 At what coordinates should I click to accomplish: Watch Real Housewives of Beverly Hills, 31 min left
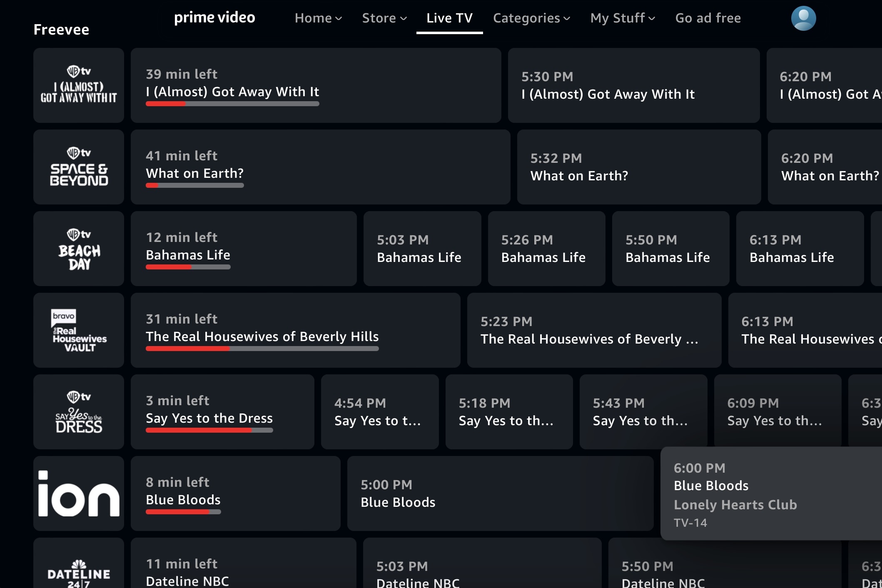296,330
